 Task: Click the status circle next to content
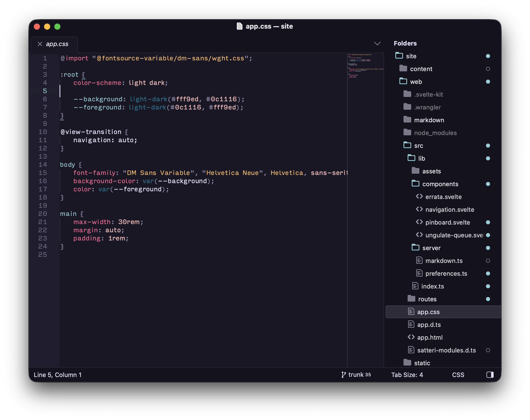click(x=488, y=69)
